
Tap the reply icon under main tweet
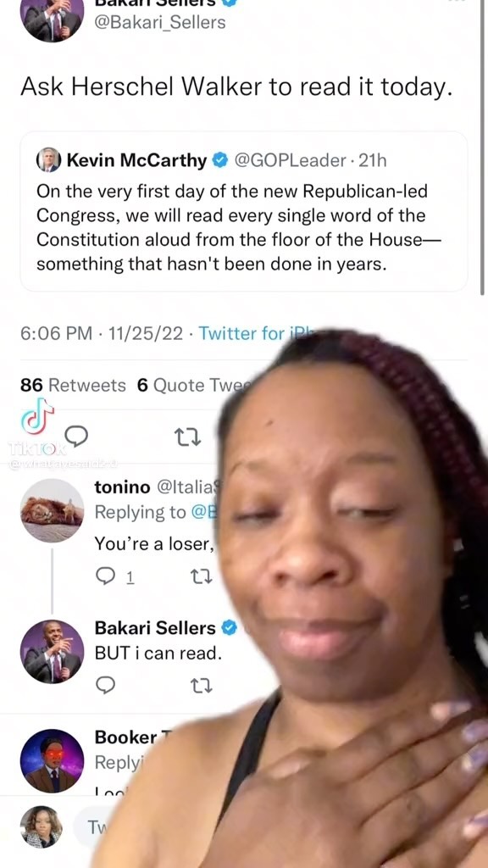coord(79,437)
